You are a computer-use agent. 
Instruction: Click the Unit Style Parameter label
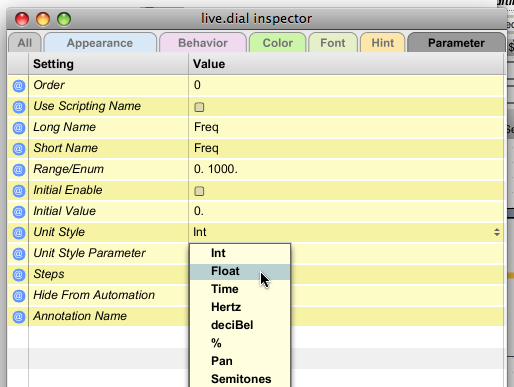(x=89, y=253)
